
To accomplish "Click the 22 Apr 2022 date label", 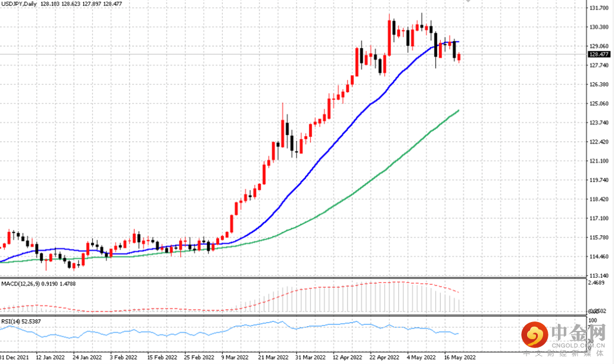I will pyautogui.click(x=385, y=357).
